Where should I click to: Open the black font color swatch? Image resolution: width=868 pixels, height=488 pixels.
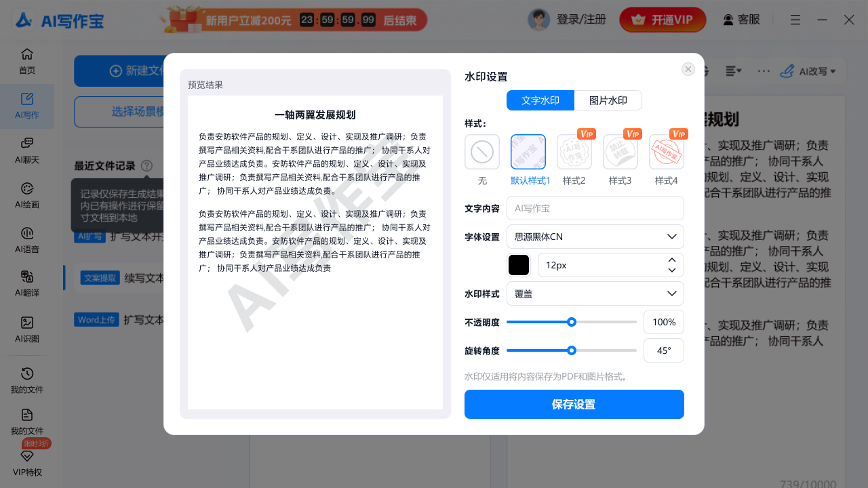tap(519, 265)
